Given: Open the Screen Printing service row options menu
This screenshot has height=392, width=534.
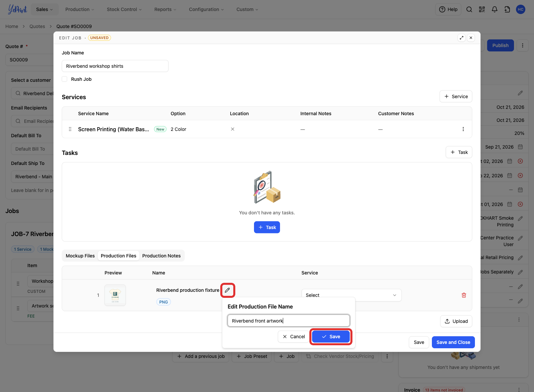Looking at the screenshot, I should coord(463,129).
